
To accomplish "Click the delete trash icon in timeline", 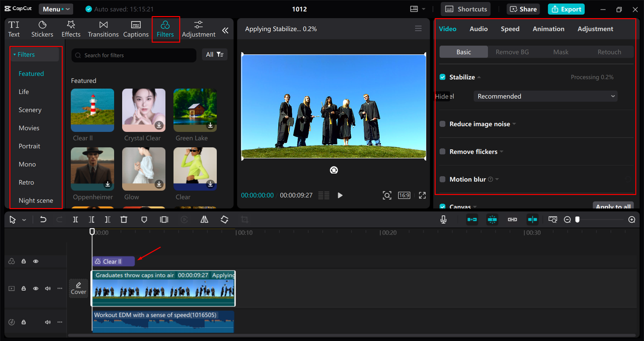I will [x=124, y=220].
